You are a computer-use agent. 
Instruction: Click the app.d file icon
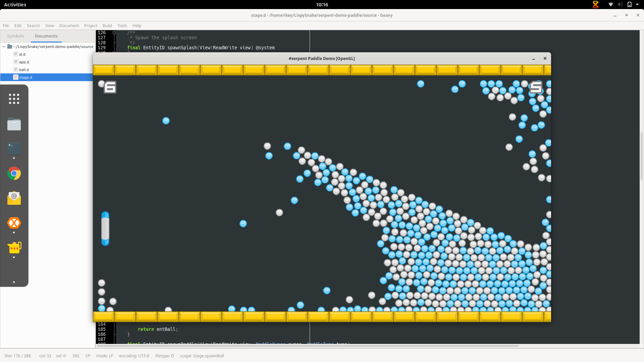click(x=15, y=62)
